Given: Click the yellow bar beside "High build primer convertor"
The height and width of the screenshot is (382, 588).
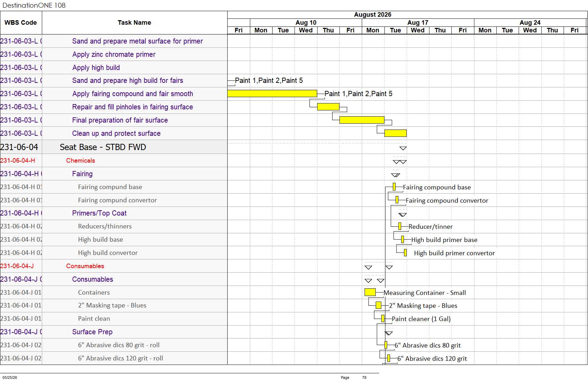Looking at the screenshot, I should 405,253.
